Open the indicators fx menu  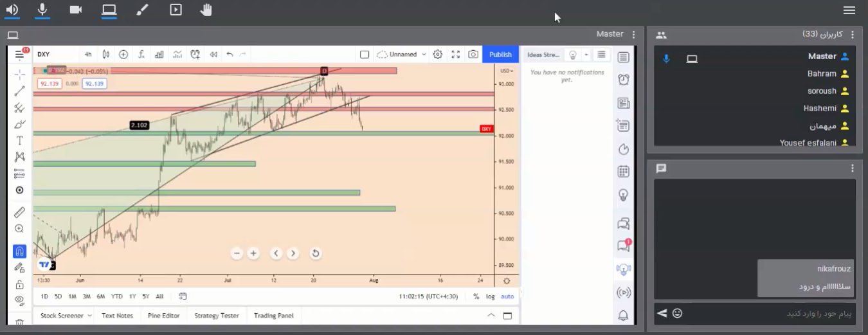(141, 55)
